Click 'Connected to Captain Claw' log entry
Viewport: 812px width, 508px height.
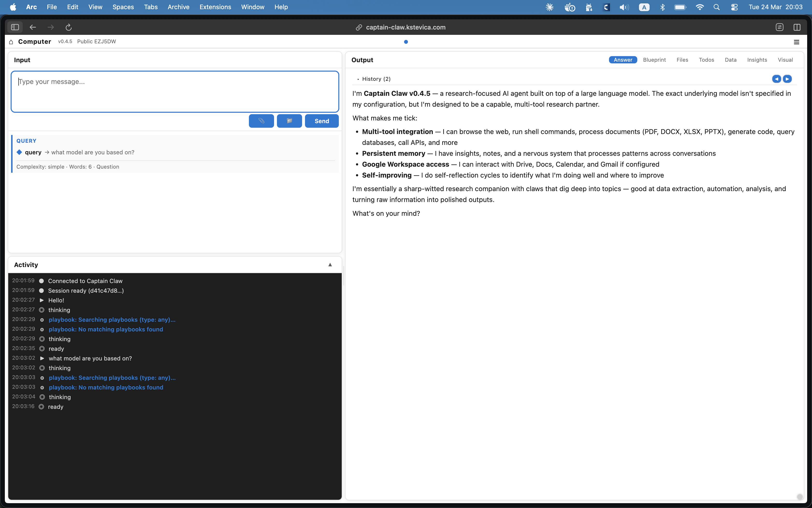tap(85, 281)
